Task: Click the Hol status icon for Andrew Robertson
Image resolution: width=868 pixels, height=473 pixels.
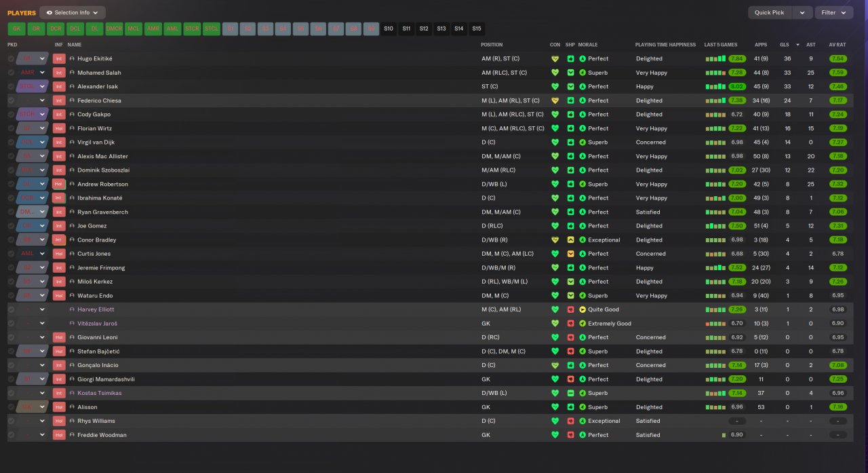Action: pyautogui.click(x=58, y=184)
